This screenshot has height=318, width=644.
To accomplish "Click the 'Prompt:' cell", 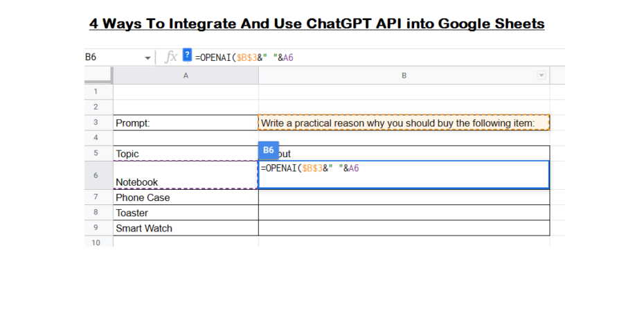I will 186,123.
